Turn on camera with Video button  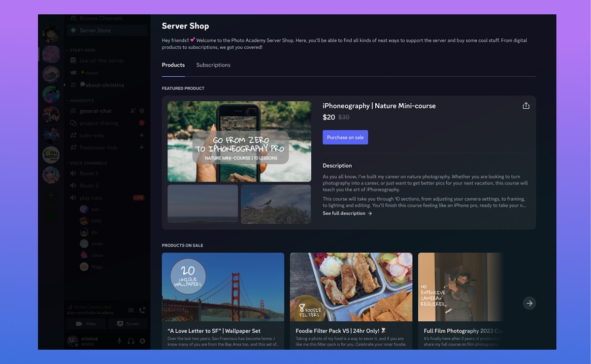pos(86,324)
